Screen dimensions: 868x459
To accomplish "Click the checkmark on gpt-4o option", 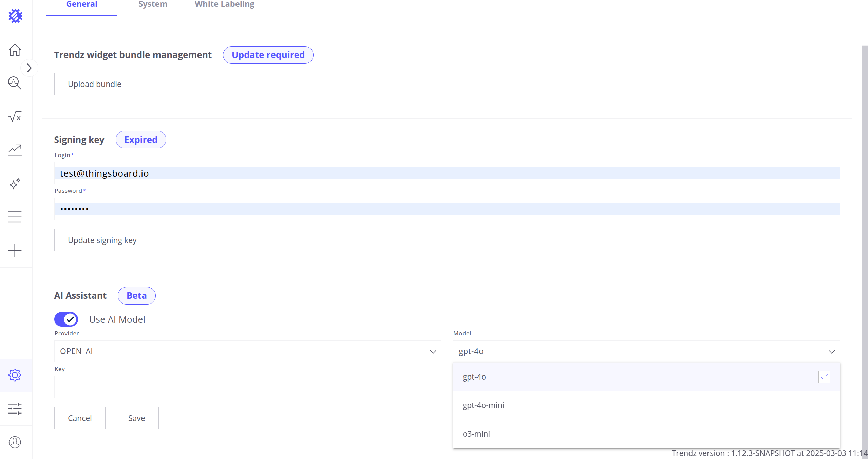I will pos(824,377).
